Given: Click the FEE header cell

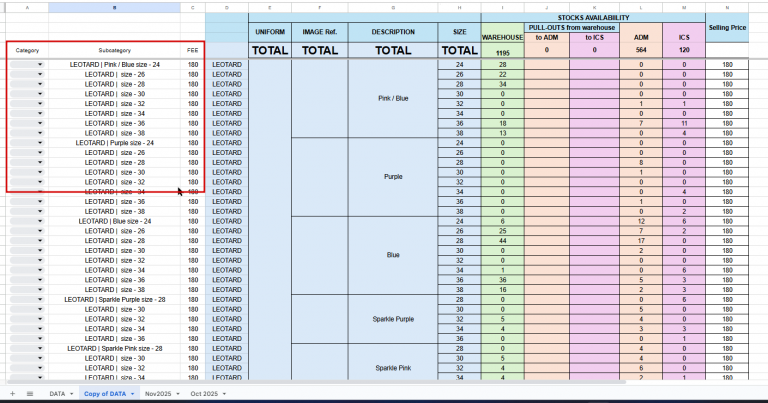Looking at the screenshot, I should point(193,50).
